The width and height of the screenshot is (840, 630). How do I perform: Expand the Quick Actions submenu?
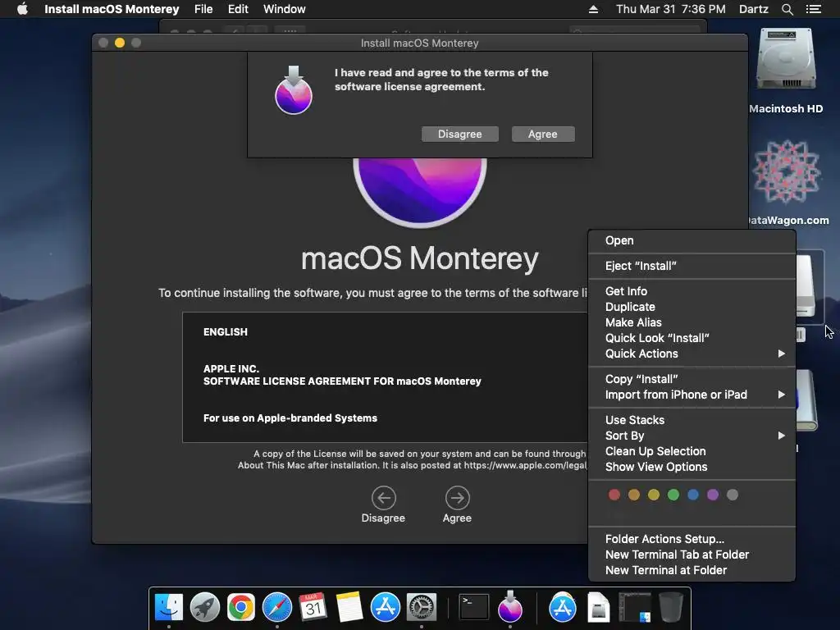(x=692, y=354)
